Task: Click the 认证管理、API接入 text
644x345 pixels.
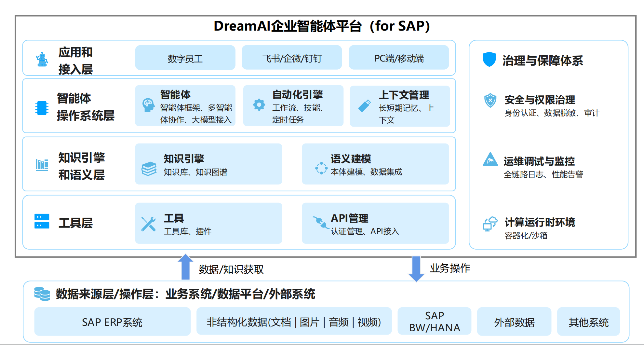Action: pos(365,231)
